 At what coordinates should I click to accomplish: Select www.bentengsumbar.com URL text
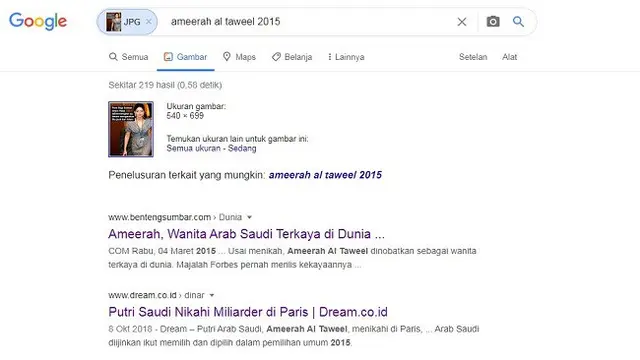pyautogui.click(x=160, y=217)
